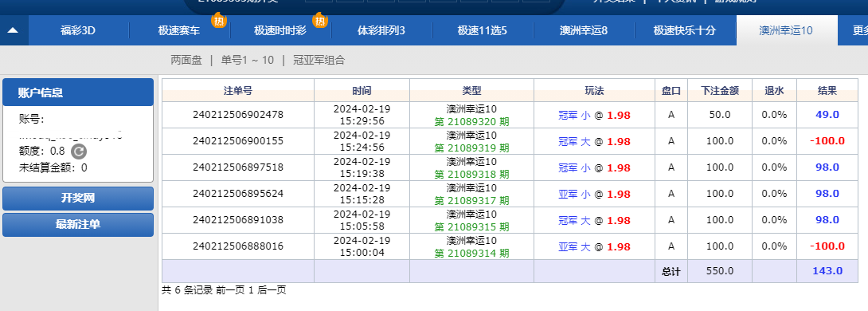The height and width of the screenshot is (311, 868).
Task: Click the 注单号 column header
Action: 238,90
